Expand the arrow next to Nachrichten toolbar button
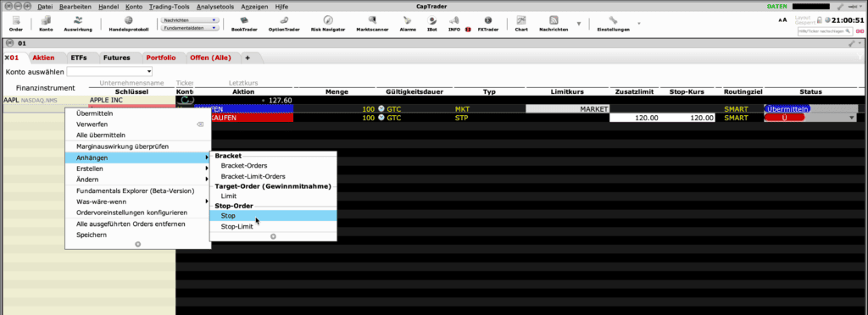This screenshot has width=868, height=315. (x=579, y=24)
